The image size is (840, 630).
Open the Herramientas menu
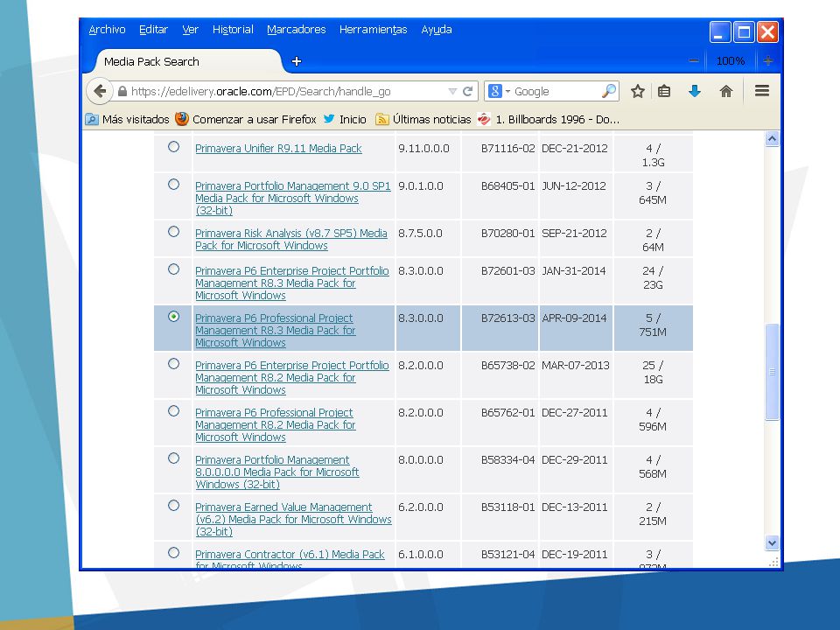click(374, 30)
